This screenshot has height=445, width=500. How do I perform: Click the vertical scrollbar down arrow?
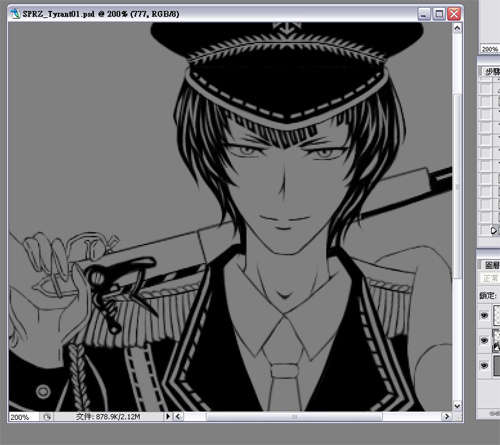(457, 406)
